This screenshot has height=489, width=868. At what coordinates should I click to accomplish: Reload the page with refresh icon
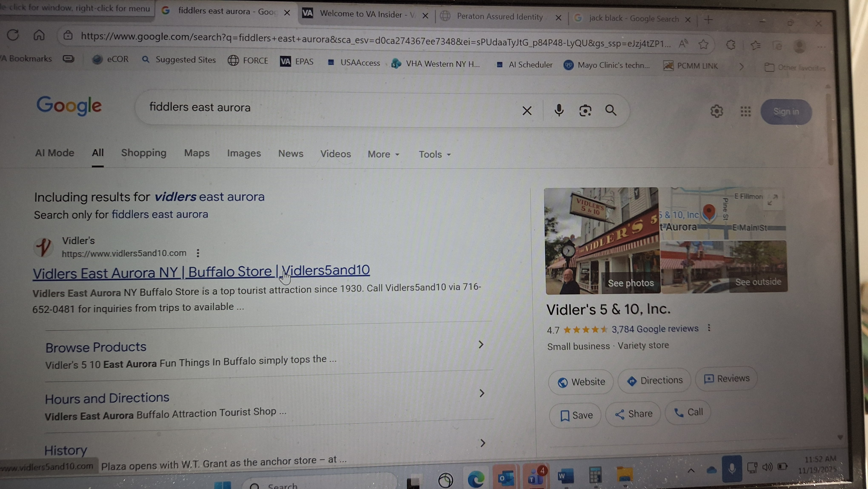pos(13,35)
